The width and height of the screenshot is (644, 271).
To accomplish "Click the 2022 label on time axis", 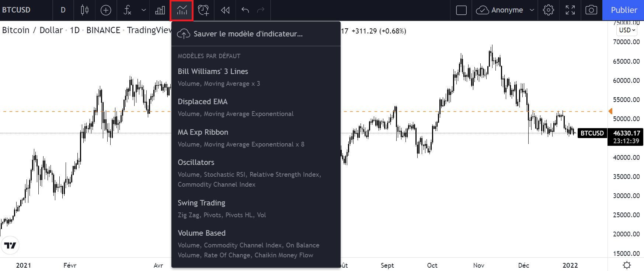I will (x=570, y=265).
